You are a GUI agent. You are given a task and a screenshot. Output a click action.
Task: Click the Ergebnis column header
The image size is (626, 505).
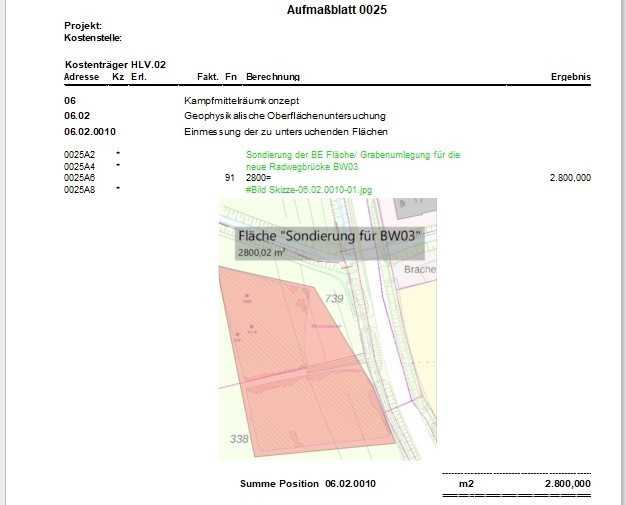click(570, 77)
